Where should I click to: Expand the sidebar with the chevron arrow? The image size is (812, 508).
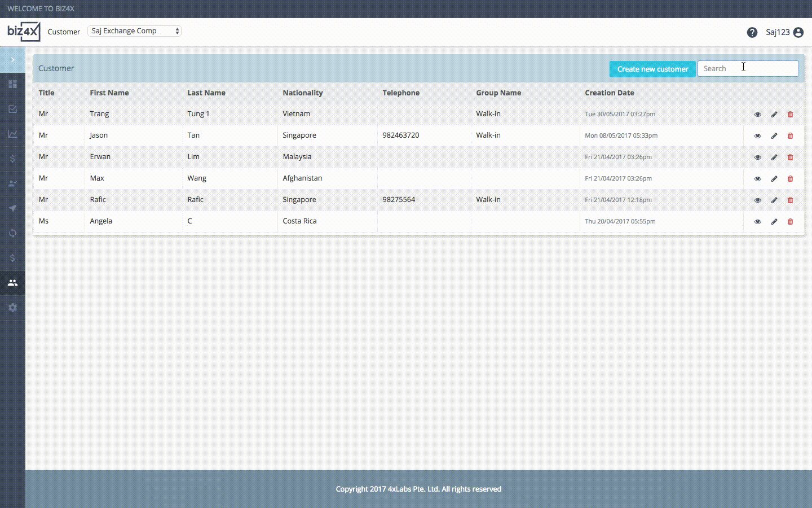tap(12, 60)
